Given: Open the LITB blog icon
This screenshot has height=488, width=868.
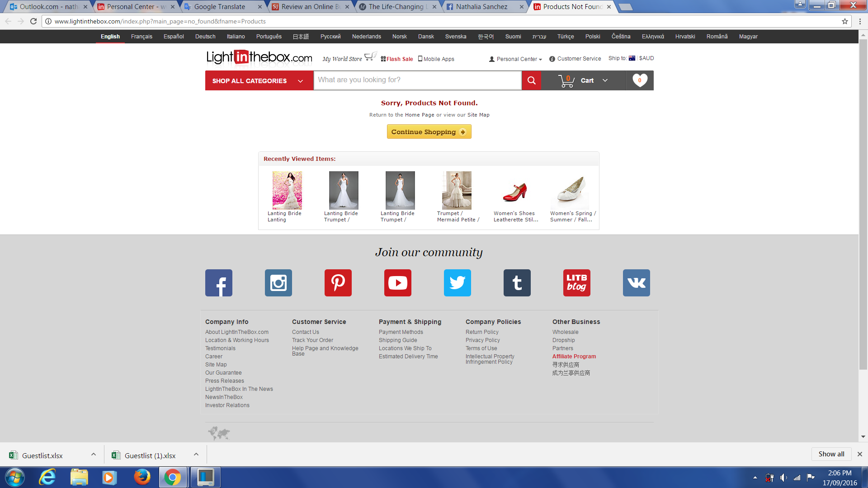Looking at the screenshot, I should tap(577, 283).
